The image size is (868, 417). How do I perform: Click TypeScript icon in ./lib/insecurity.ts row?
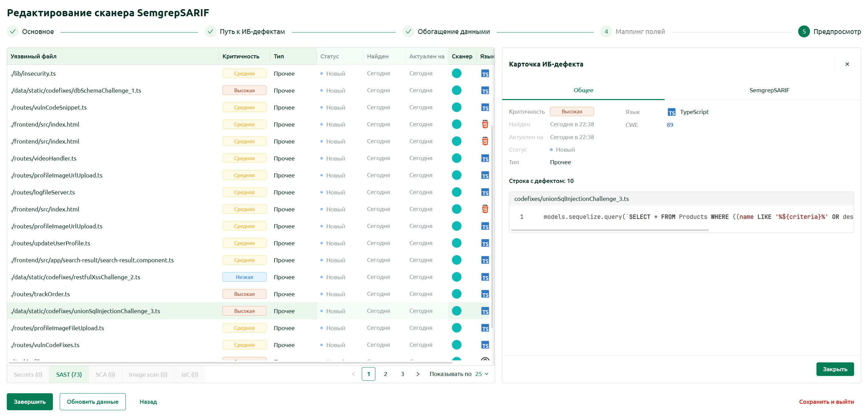click(485, 74)
